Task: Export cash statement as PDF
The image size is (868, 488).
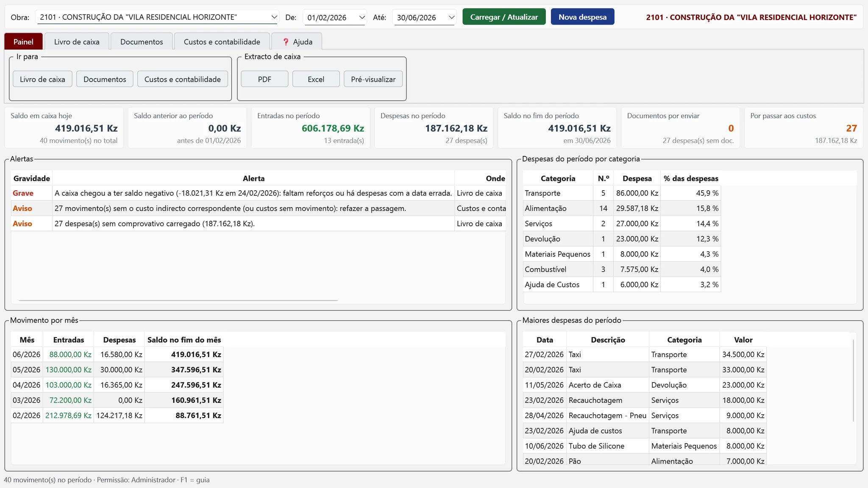Action: [x=264, y=79]
